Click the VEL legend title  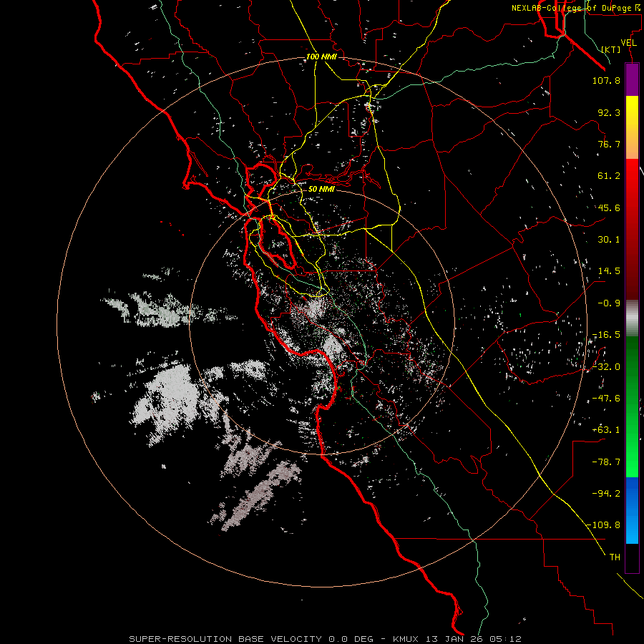click(628, 43)
